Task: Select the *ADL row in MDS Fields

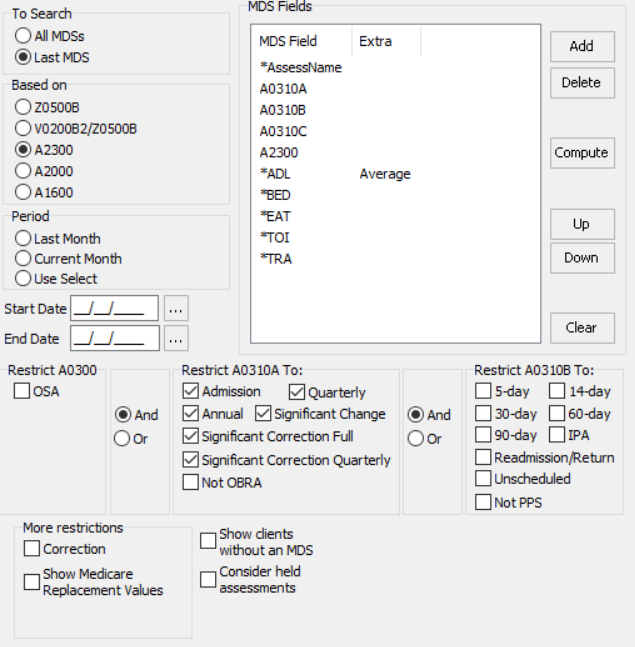Action: [275, 174]
